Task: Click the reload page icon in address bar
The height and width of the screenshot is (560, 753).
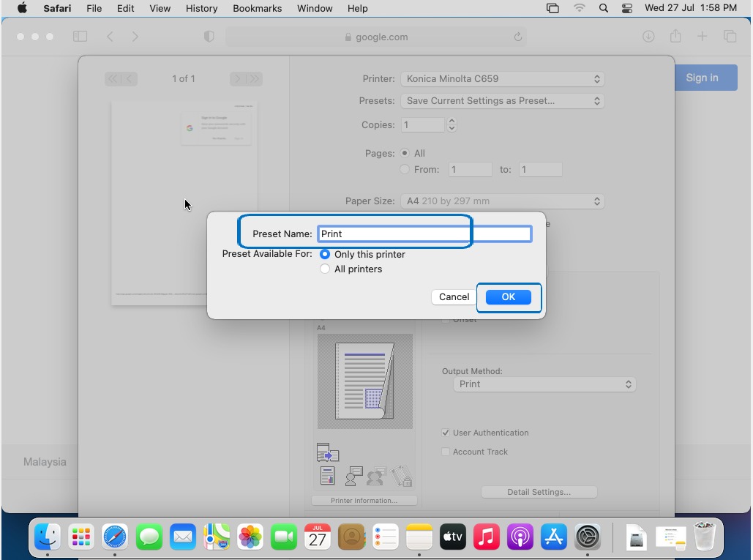Action: tap(518, 37)
